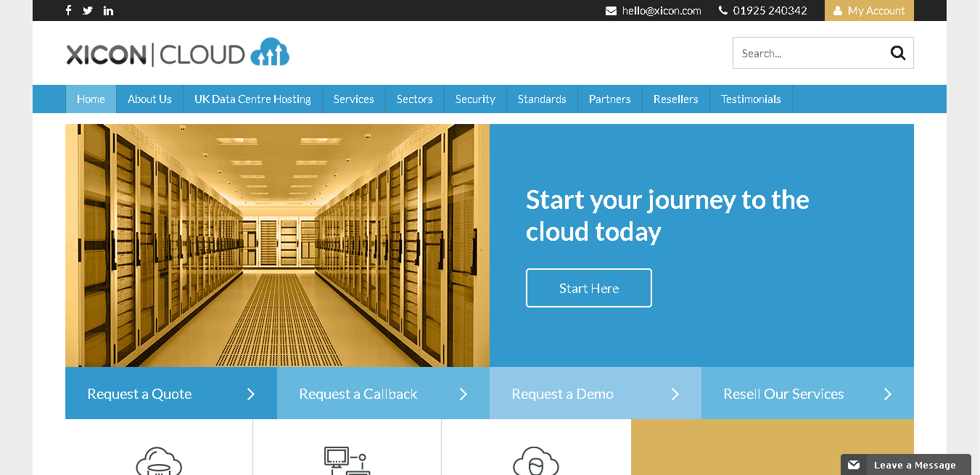
Task: Select the Request a Demo tile
Action: [x=596, y=393]
